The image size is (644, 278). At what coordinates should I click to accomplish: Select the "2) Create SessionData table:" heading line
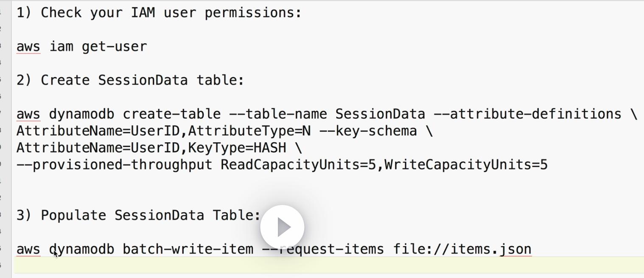point(130,80)
